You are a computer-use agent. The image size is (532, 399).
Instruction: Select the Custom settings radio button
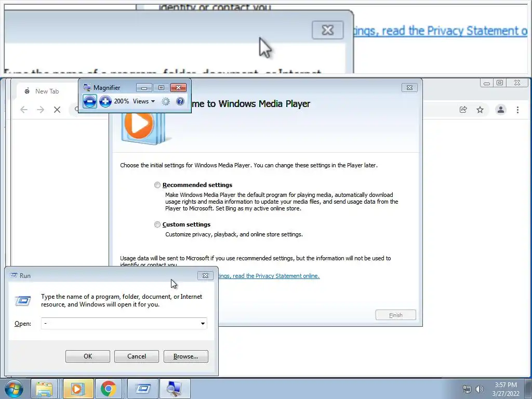(x=157, y=224)
